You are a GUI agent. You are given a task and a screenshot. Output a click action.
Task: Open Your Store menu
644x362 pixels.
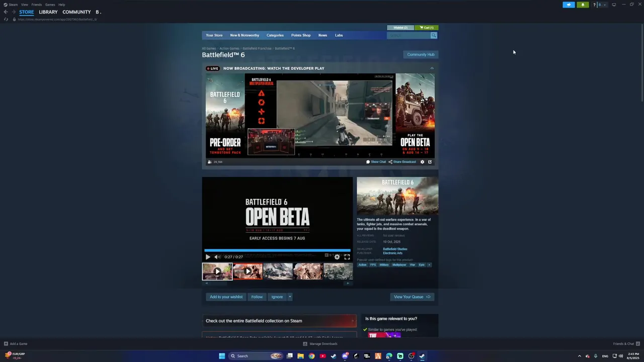click(214, 35)
